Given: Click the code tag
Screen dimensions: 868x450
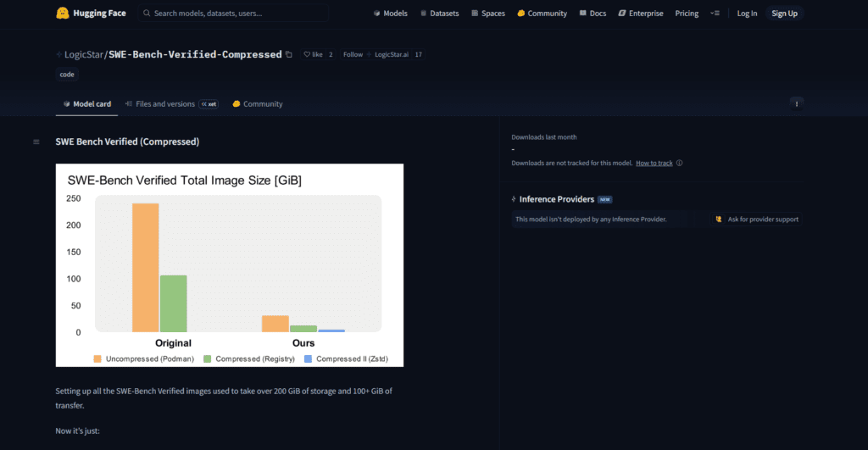Looking at the screenshot, I should 67,75.
